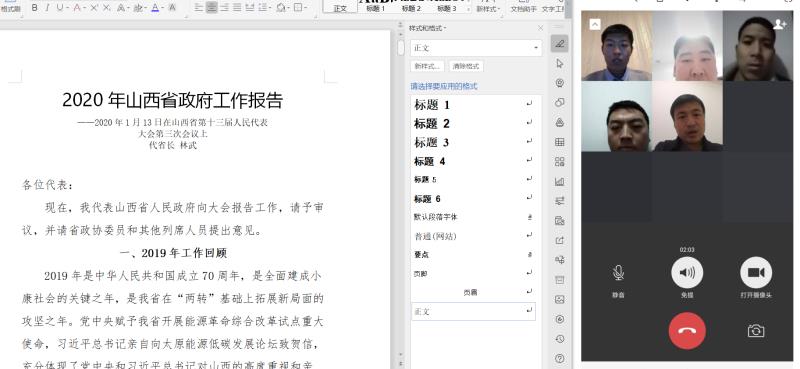Click the document vertical scrollbar thumb
Viewport: 800px width, 369px height.
(x=401, y=47)
